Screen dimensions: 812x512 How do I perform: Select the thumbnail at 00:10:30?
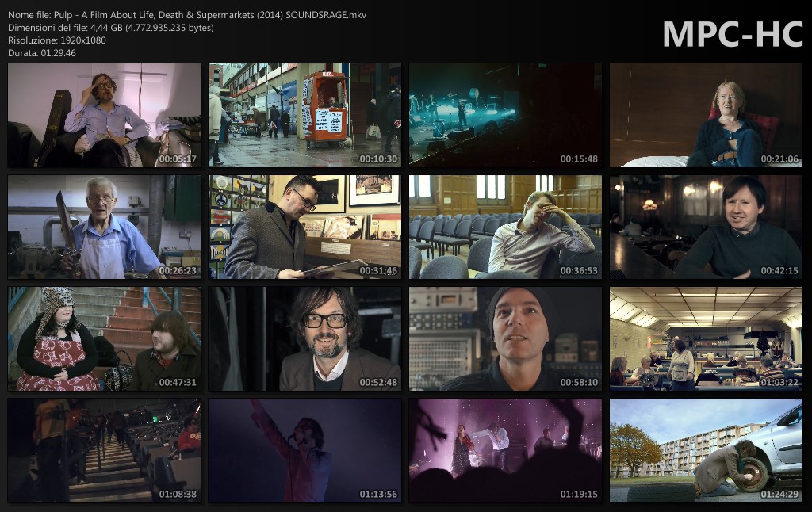coord(304,115)
